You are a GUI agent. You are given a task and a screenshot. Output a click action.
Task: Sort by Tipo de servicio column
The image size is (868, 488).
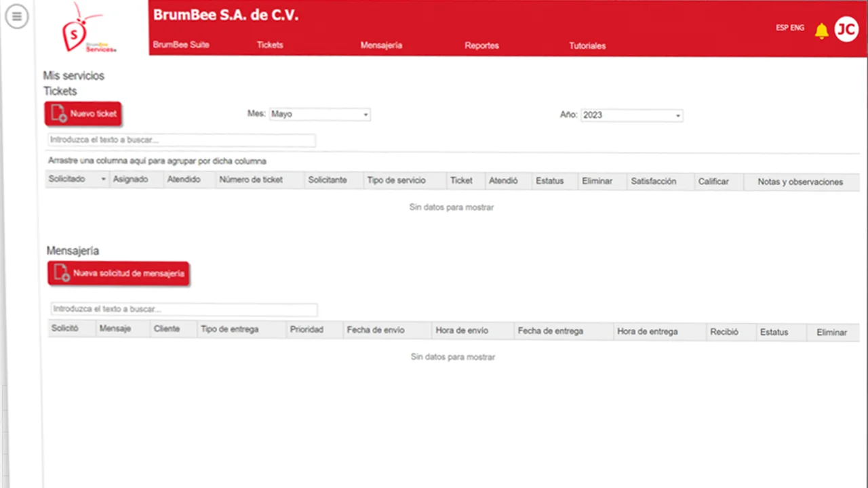pyautogui.click(x=405, y=180)
